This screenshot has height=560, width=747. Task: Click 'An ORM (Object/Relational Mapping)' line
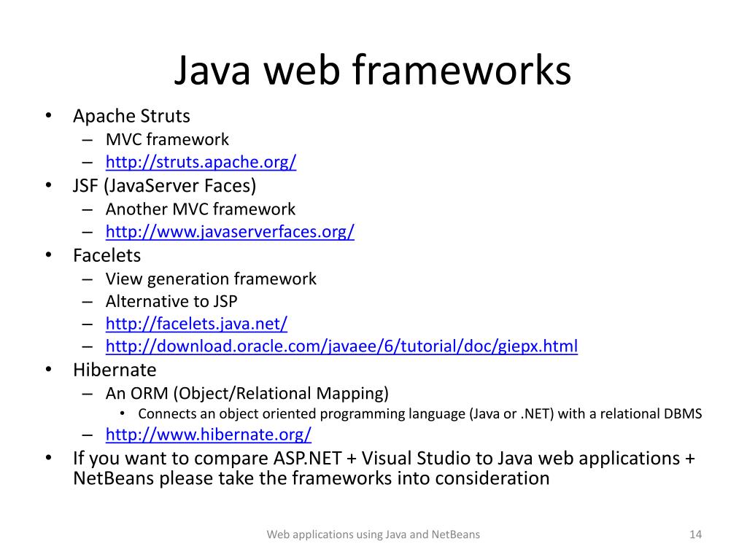point(247,393)
